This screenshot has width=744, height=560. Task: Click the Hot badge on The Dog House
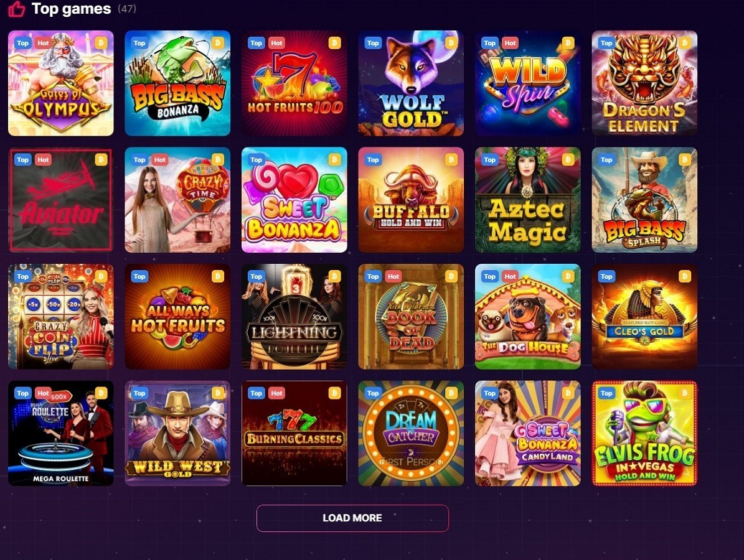click(x=510, y=276)
